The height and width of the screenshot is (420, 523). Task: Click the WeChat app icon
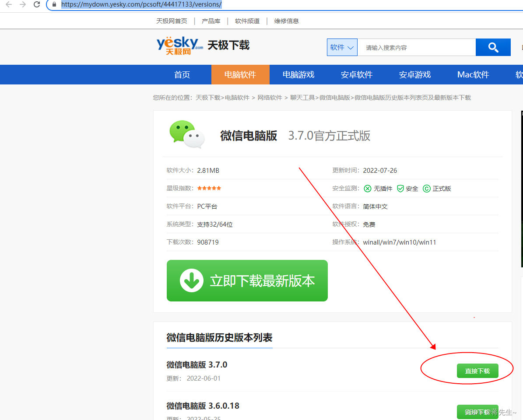(187, 134)
